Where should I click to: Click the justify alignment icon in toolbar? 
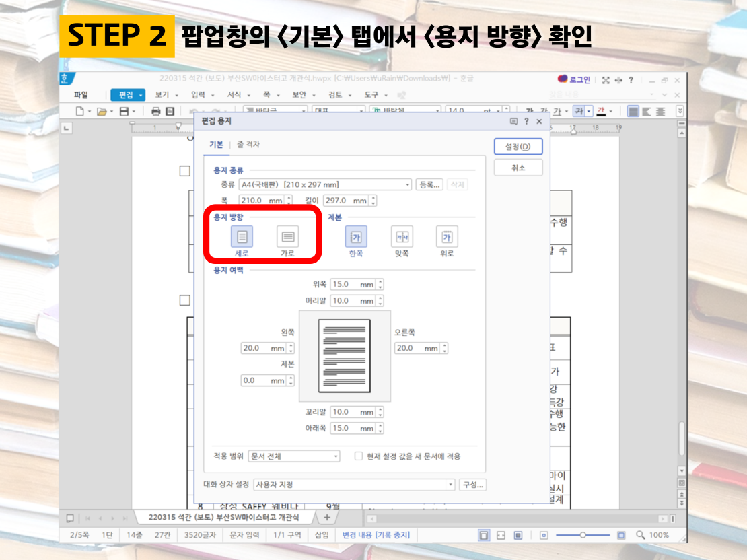point(633,112)
